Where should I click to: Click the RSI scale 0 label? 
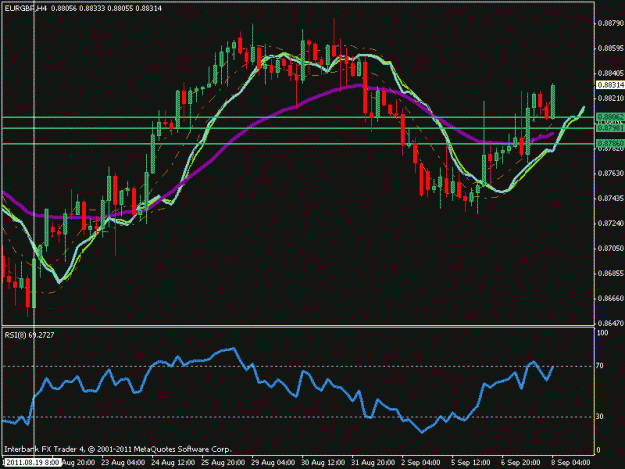(x=599, y=450)
